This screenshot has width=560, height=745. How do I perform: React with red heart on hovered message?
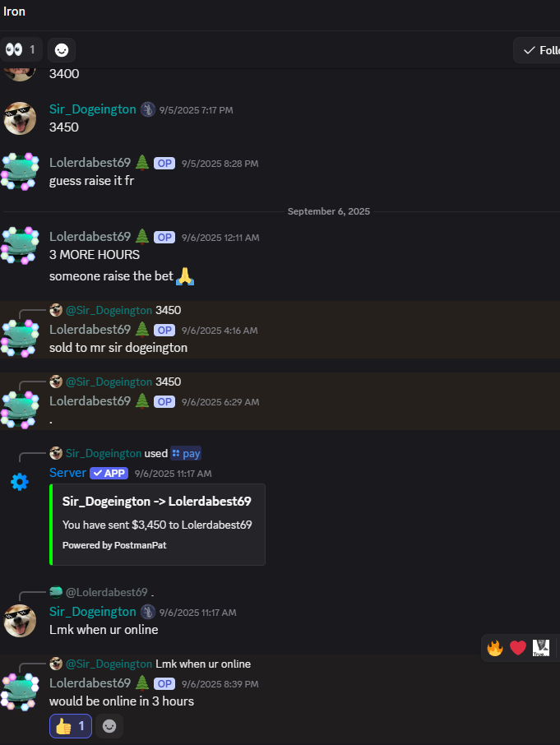pos(518,648)
